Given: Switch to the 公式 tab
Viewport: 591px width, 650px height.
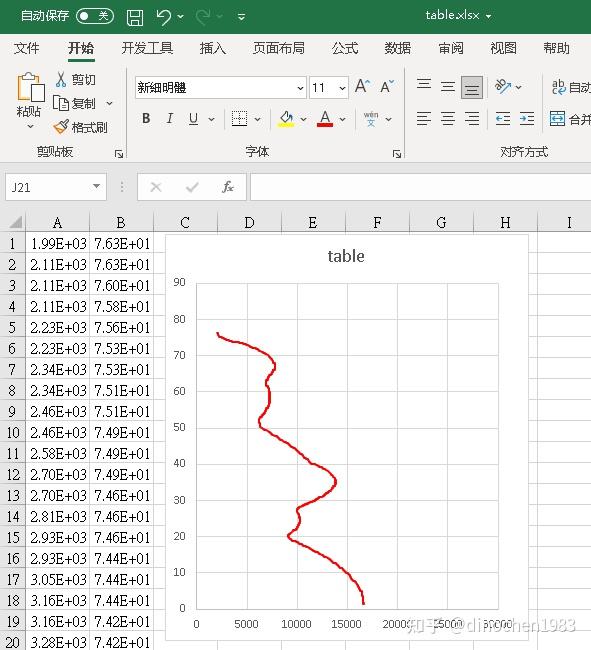Looking at the screenshot, I should pos(344,48).
